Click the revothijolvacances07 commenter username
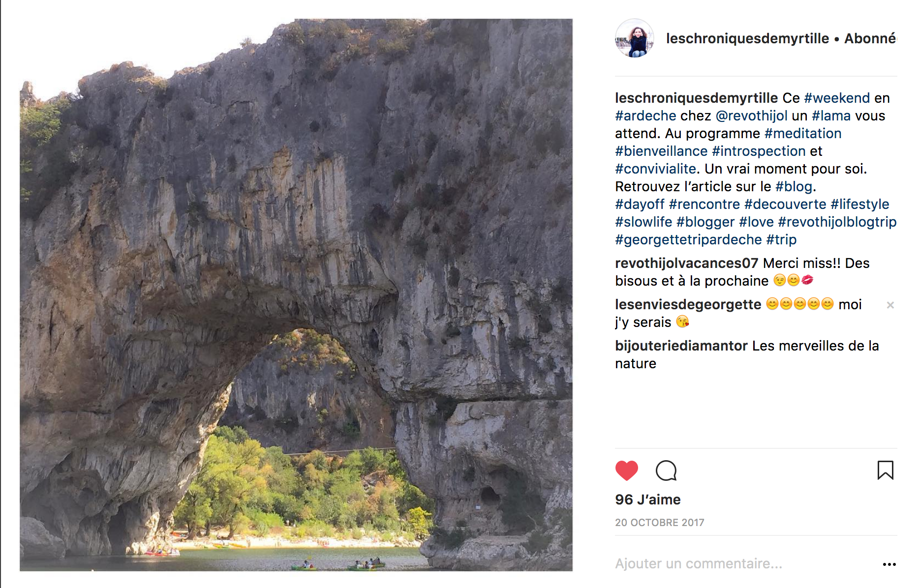The width and height of the screenshot is (919, 588). [x=686, y=264]
